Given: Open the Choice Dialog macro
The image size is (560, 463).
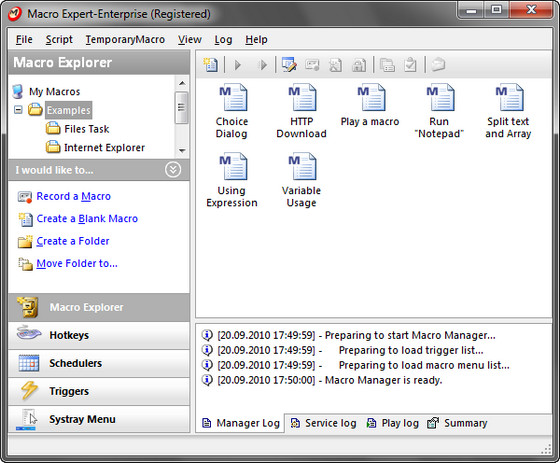Looking at the screenshot, I should [x=232, y=111].
